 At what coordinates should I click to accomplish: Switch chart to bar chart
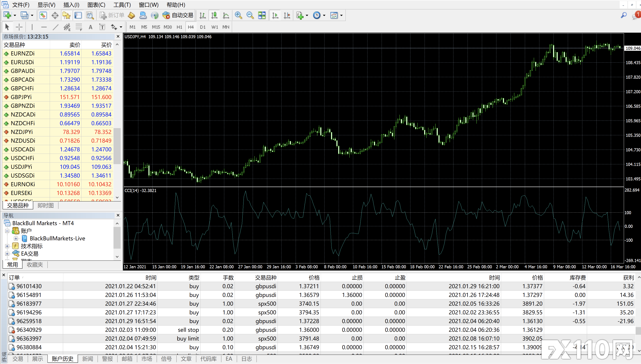tap(202, 15)
